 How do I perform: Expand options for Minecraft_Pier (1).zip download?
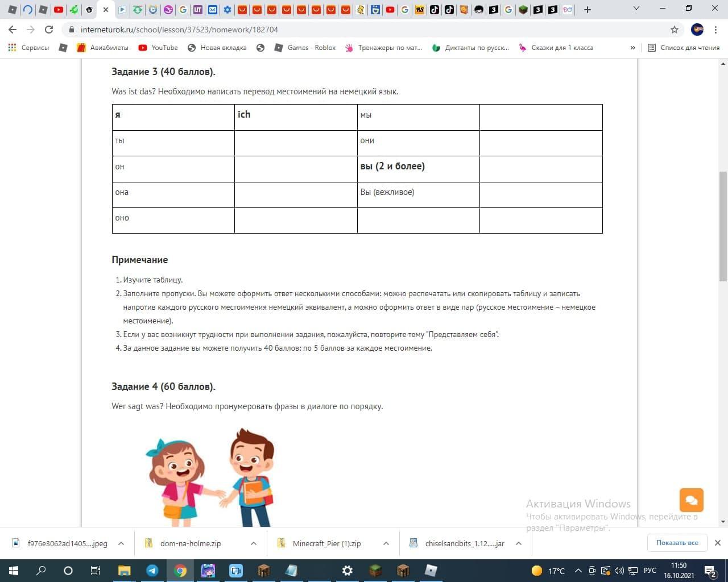coord(386,543)
